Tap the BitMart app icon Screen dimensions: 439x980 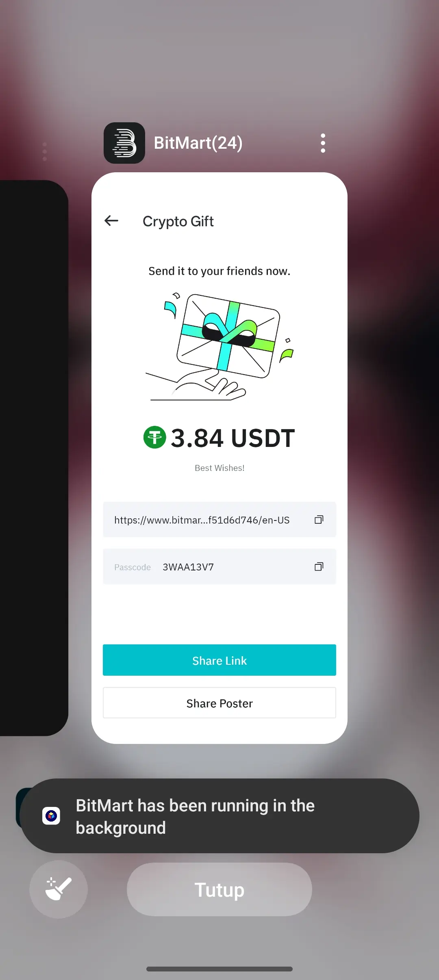[124, 143]
